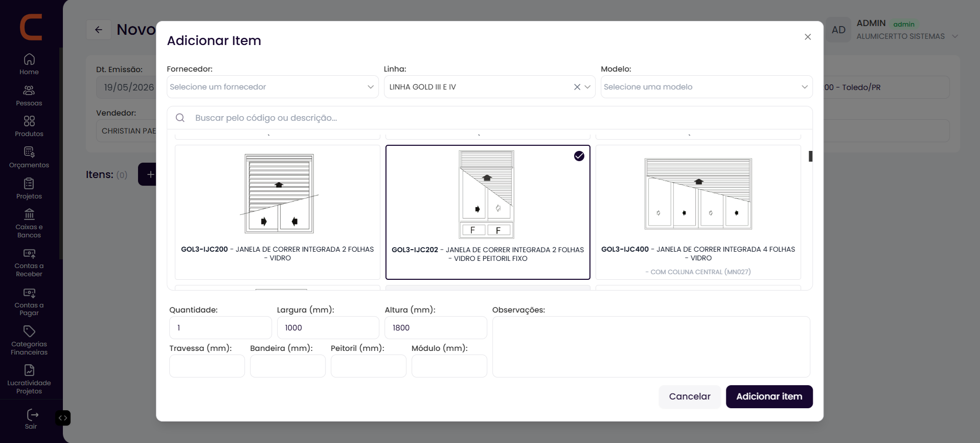Viewport: 980px width, 443px height.
Task: Open Projetos sidebar icon
Action: click(29, 183)
